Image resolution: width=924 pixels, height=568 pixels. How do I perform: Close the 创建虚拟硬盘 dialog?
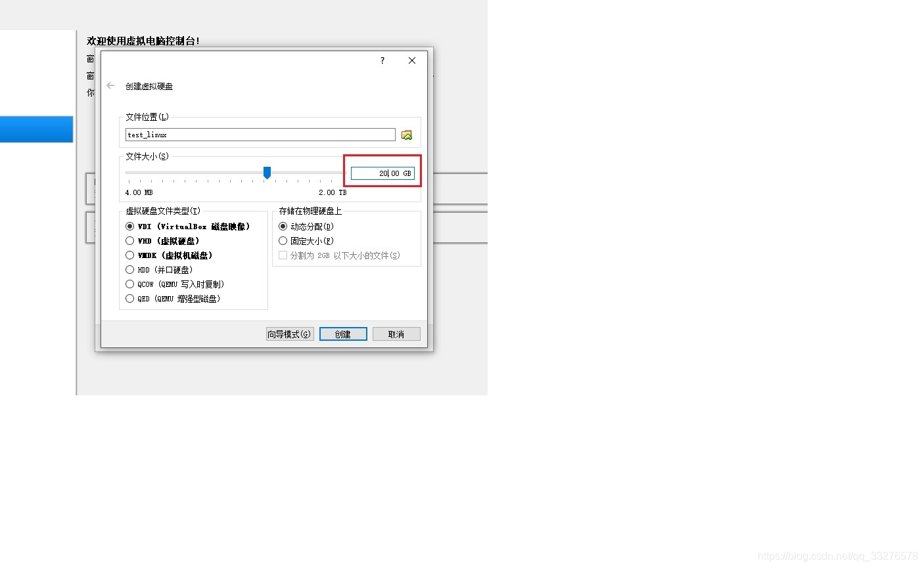coord(412,60)
